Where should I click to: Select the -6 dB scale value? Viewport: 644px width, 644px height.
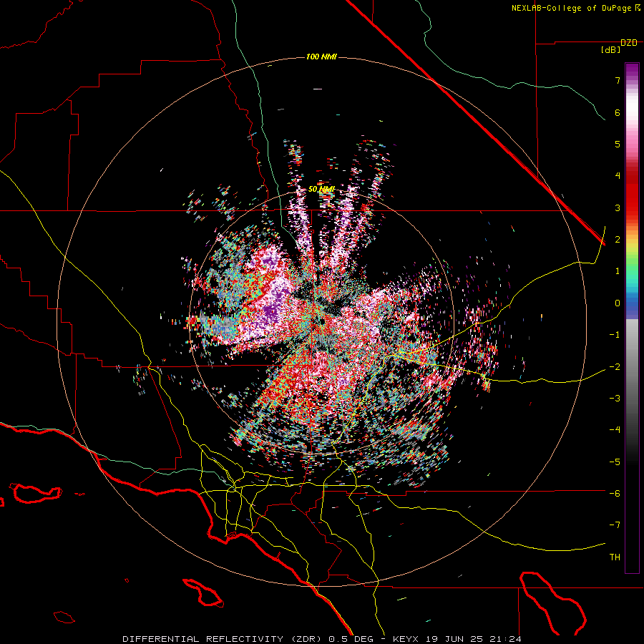point(615,494)
